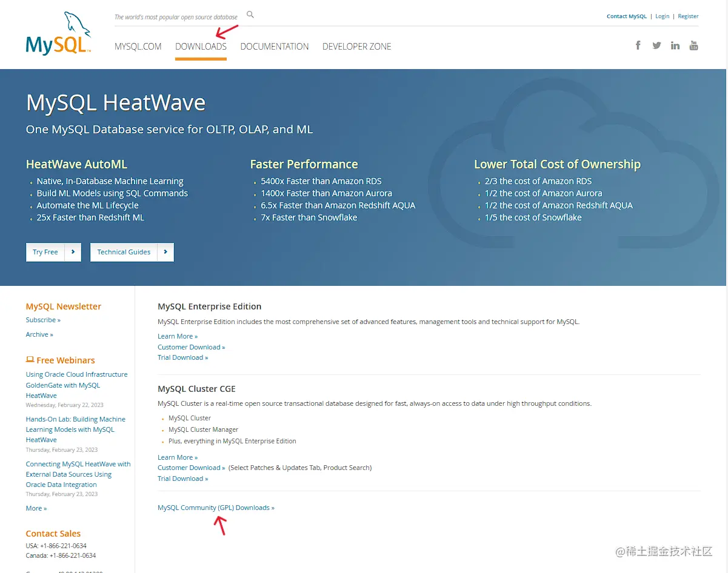Click Customer Download under MySQL Cluster CGE
Viewport: 728px width, 573px height.
click(x=191, y=468)
